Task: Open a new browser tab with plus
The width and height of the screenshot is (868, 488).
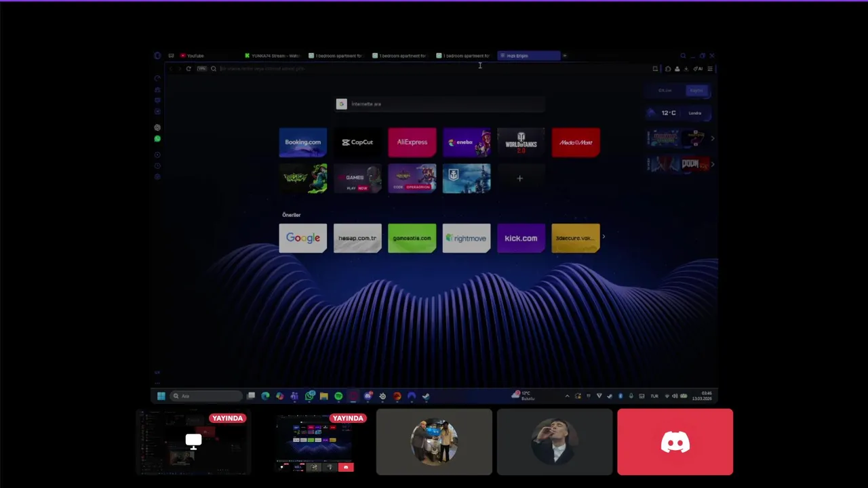Action: tap(564, 56)
